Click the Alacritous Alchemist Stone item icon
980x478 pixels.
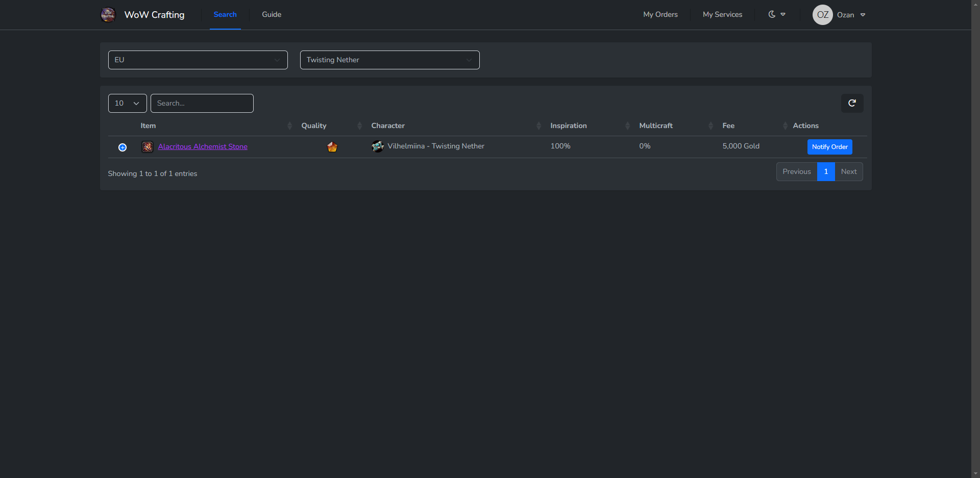[148, 147]
